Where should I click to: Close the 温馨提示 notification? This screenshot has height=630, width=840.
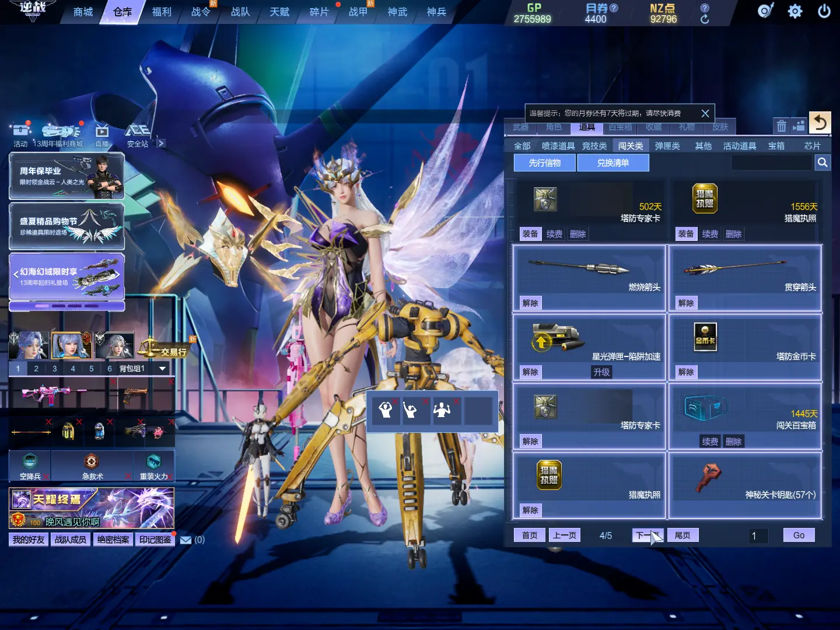click(705, 113)
